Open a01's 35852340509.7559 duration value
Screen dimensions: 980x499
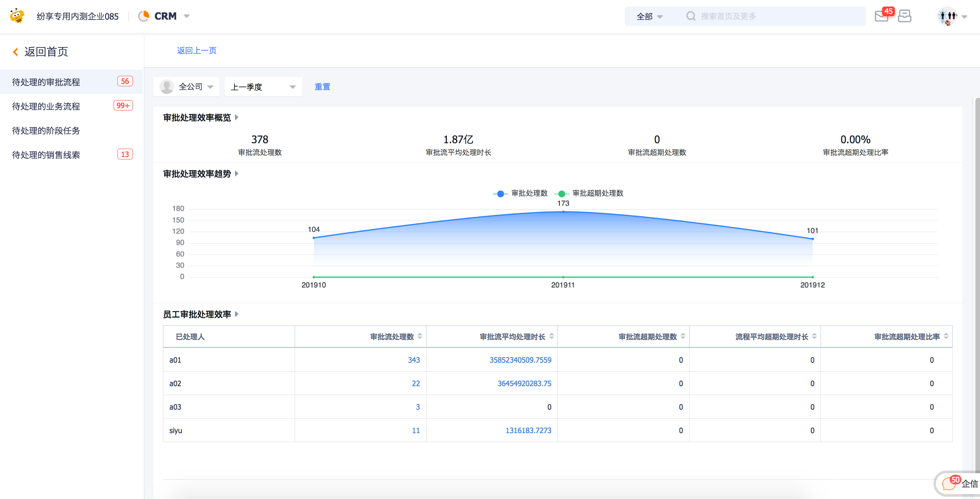[520, 360]
